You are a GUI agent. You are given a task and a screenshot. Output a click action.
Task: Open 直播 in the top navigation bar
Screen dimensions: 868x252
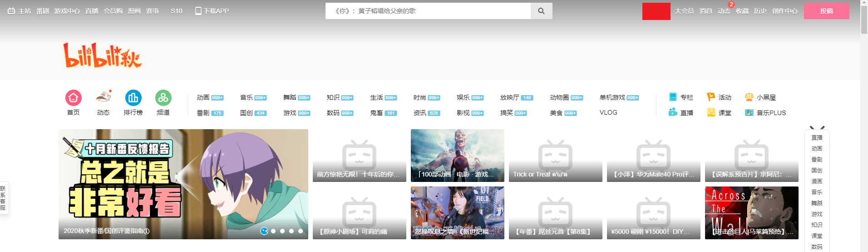92,11
